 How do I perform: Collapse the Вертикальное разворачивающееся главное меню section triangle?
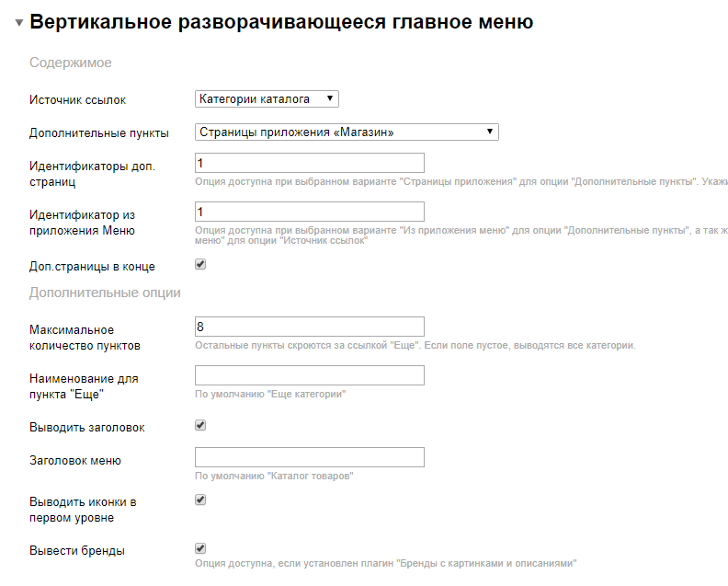click(19, 22)
